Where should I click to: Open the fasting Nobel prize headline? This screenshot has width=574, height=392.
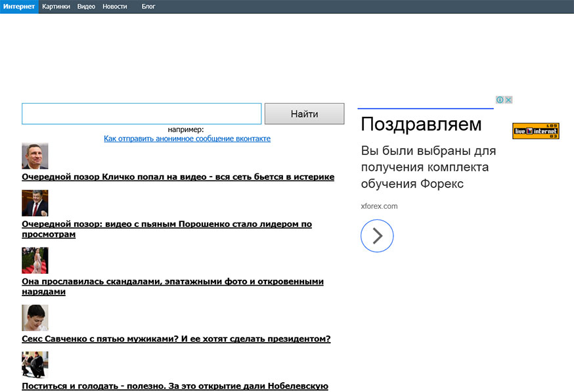tap(175, 386)
